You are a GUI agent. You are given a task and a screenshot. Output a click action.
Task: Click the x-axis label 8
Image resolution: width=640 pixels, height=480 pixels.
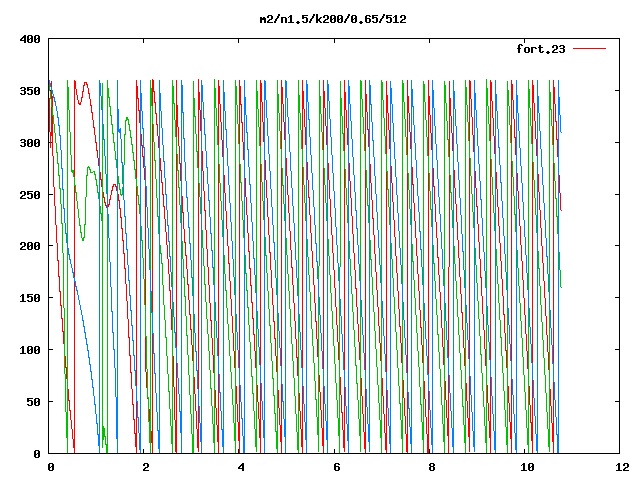(432, 467)
